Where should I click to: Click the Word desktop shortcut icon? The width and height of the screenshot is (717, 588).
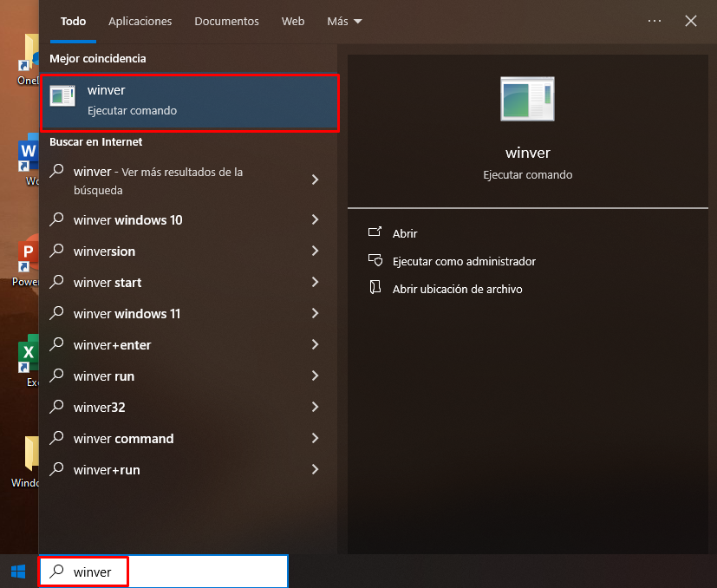[x=29, y=156]
